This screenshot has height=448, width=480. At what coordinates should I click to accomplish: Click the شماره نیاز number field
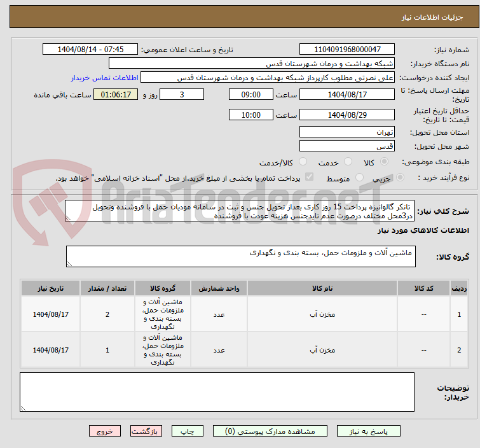pos(347,50)
